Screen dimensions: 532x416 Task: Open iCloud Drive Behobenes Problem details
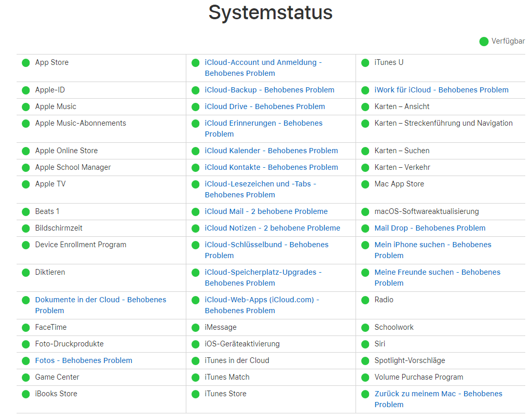[265, 106]
